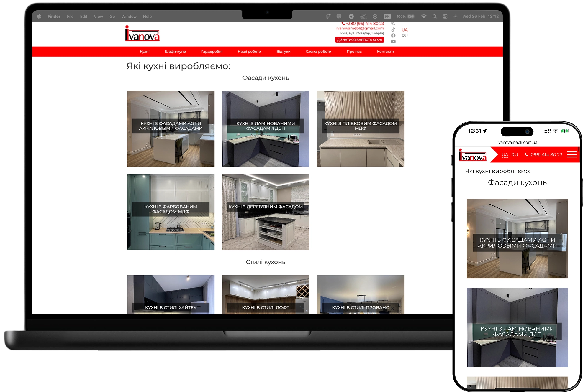
Task: Click the ДІЗНАТИСЯ ВАРТІСТЬ КУХНІ button
Action: (x=359, y=40)
